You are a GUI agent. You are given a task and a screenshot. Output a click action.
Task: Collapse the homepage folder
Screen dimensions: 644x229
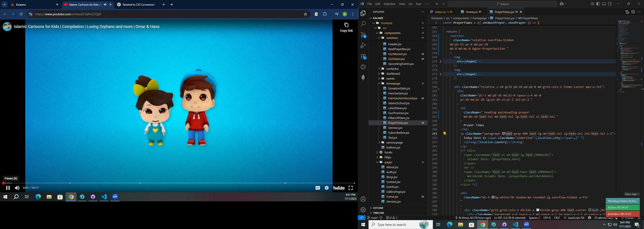click(x=393, y=83)
